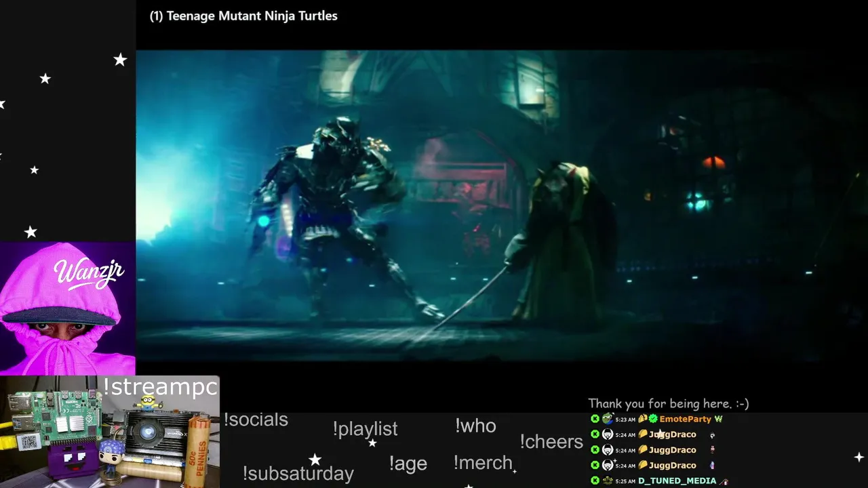This screenshot has height=488, width=868.
Task: Click the "5:25 AM" chat timestamp
Action: (625, 481)
